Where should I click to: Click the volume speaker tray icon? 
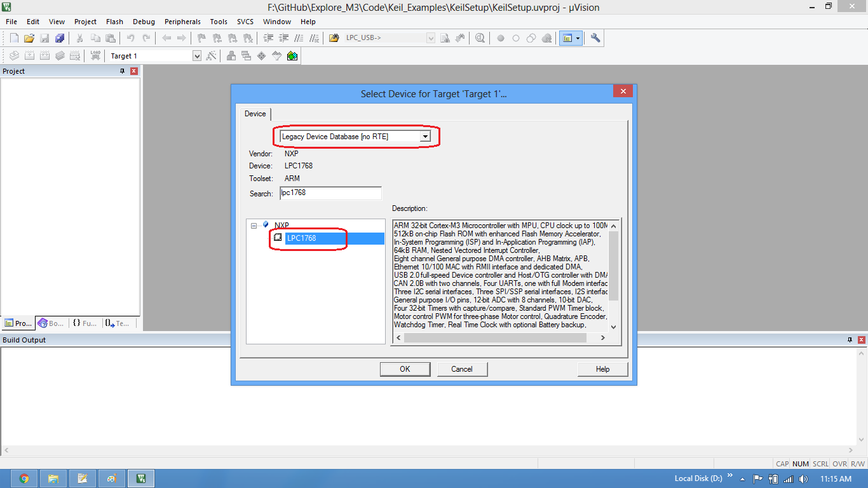click(x=803, y=479)
